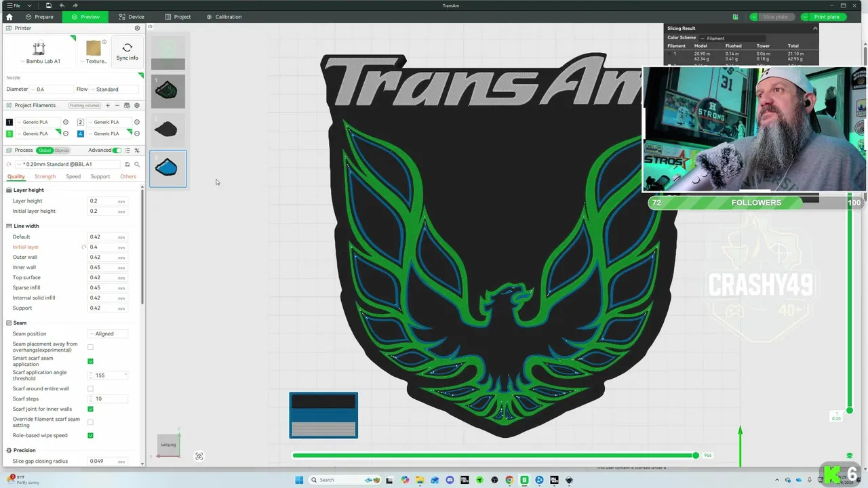Open nozzle Diameter dropdown
This screenshot has width=868, height=488.
pos(52,89)
